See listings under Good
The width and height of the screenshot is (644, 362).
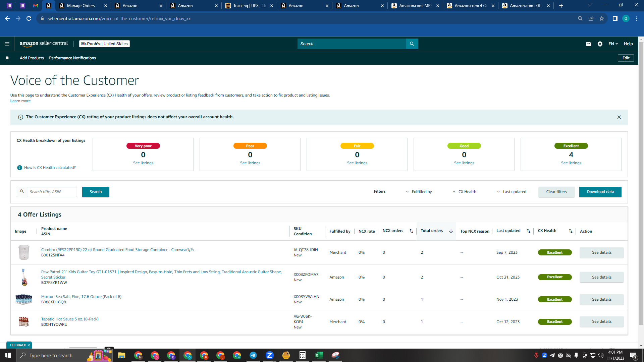tap(464, 163)
